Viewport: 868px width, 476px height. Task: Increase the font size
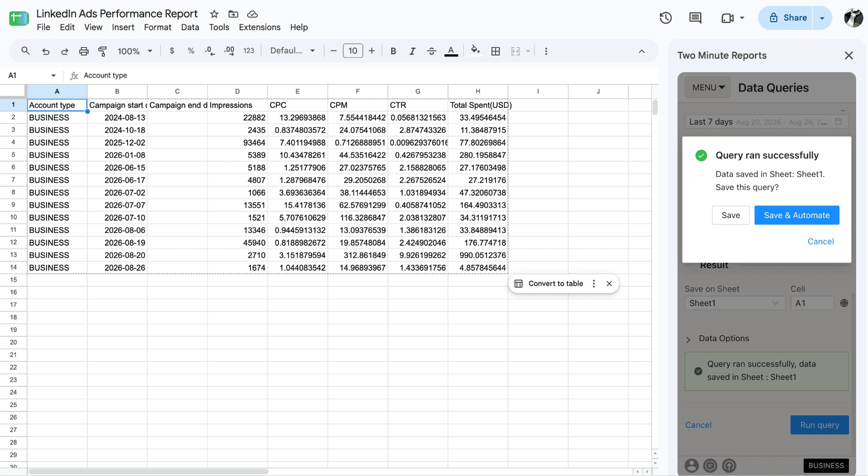click(372, 51)
